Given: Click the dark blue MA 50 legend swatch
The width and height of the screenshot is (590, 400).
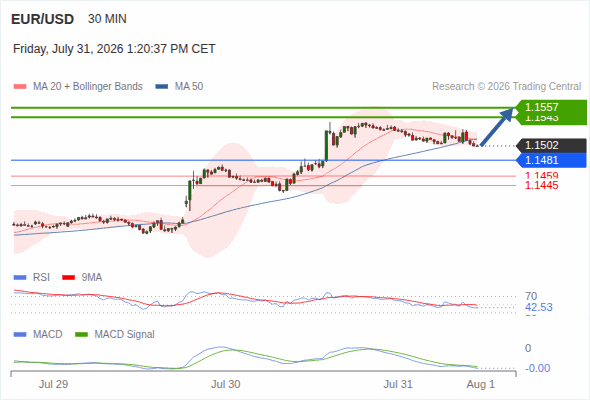Looking at the screenshot, I should click(162, 87).
